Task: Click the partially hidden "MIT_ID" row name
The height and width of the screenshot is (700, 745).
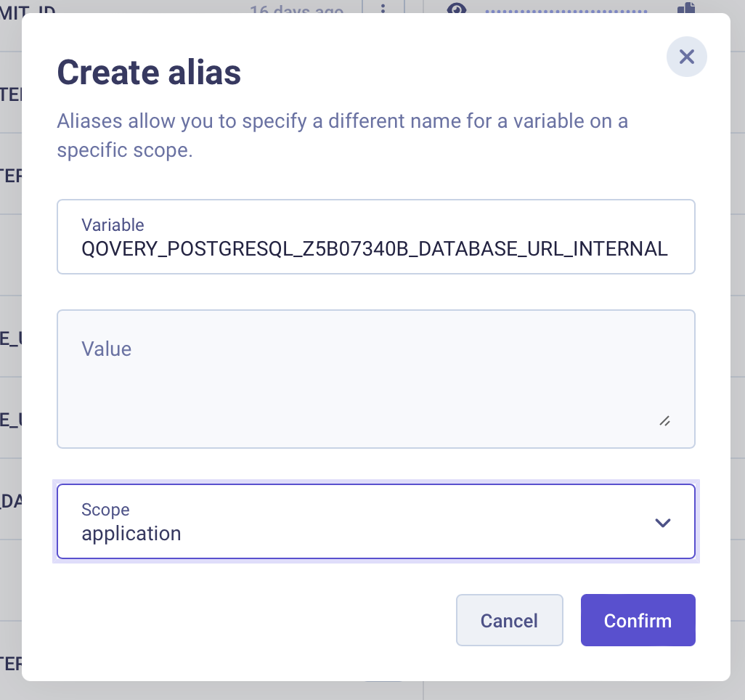Action: point(29,10)
